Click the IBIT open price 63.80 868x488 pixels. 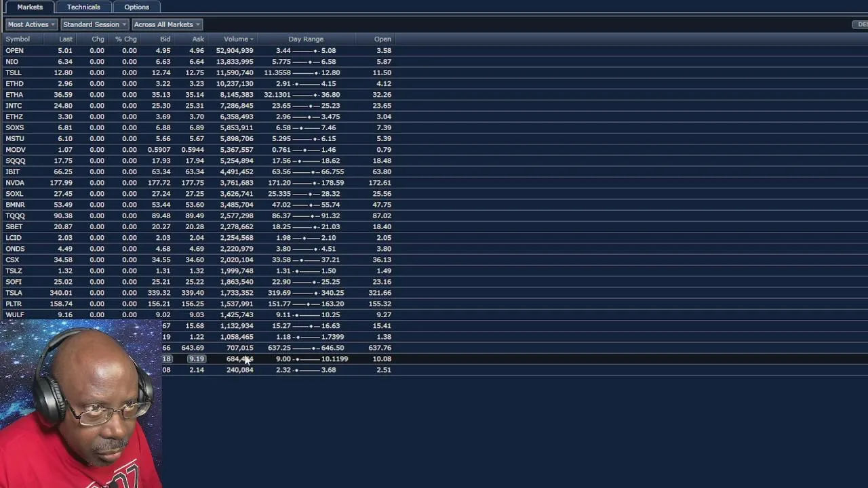click(382, 171)
